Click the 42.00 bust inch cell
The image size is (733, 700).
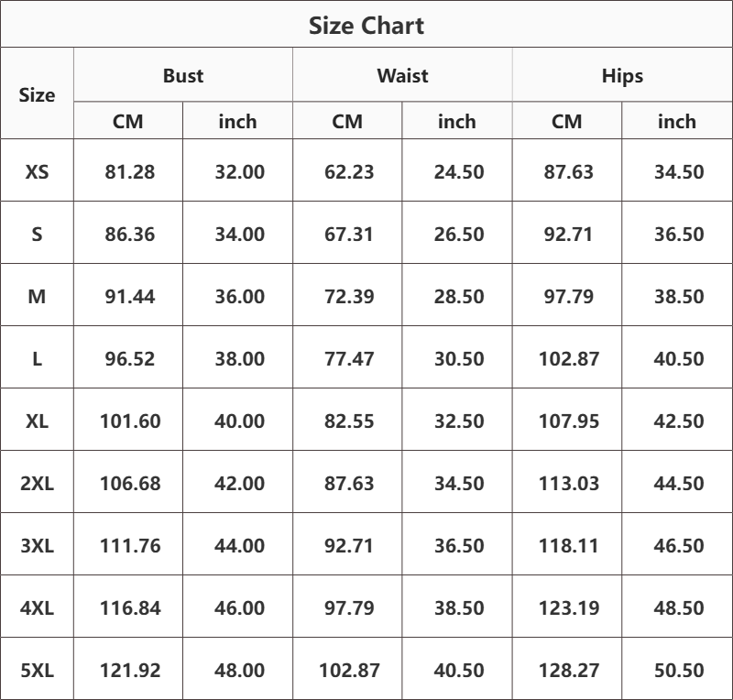[239, 483]
